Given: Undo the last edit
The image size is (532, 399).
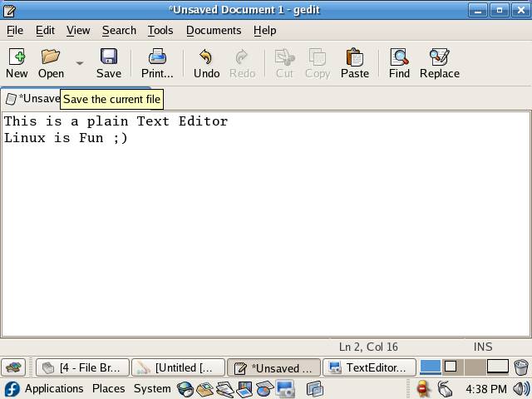Looking at the screenshot, I should tap(206, 57).
